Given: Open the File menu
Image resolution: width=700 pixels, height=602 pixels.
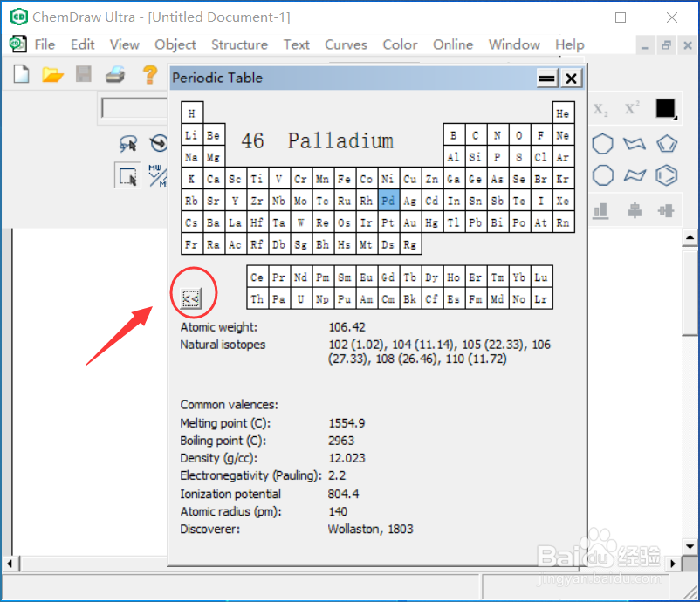Looking at the screenshot, I should 45,44.
